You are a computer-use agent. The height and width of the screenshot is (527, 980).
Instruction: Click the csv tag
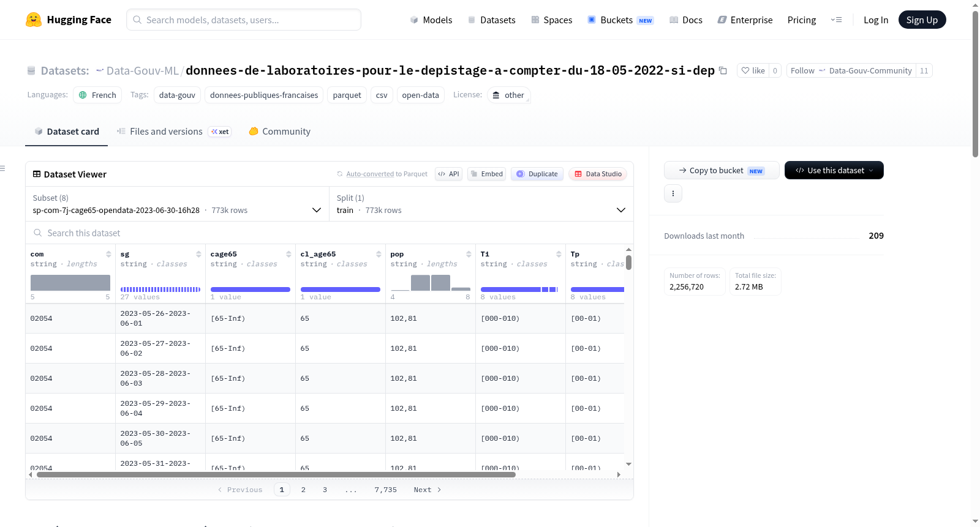[x=382, y=95]
